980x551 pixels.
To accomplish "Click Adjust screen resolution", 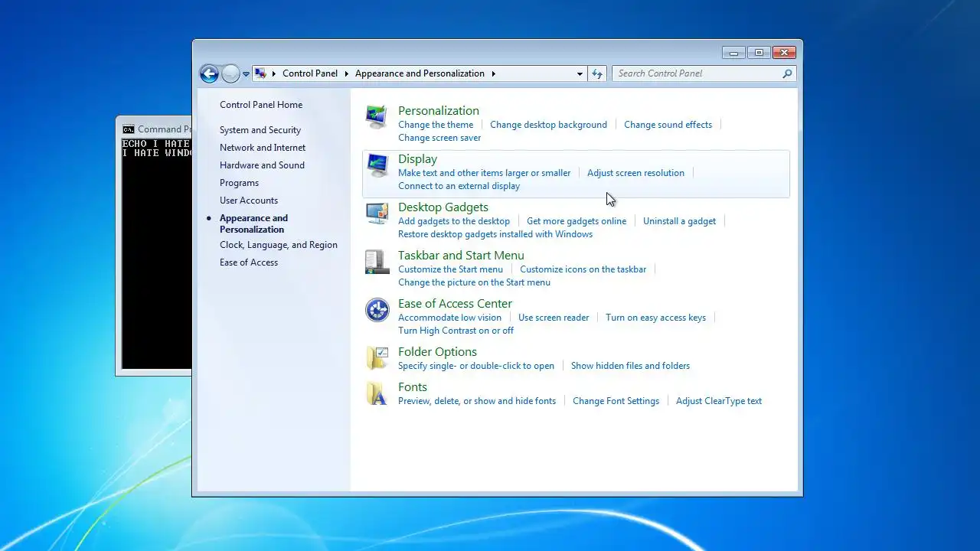I will coord(635,173).
